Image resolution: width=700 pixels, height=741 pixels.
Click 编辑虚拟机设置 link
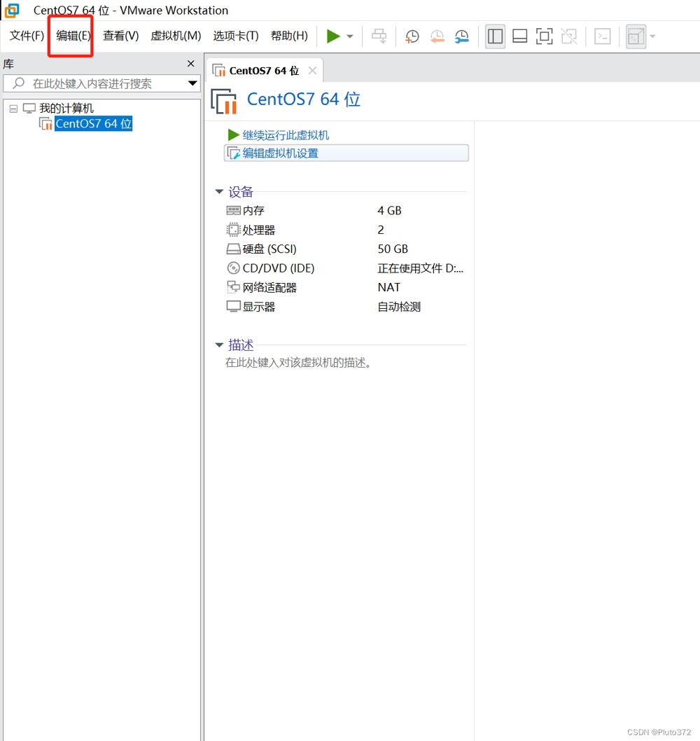[280, 153]
